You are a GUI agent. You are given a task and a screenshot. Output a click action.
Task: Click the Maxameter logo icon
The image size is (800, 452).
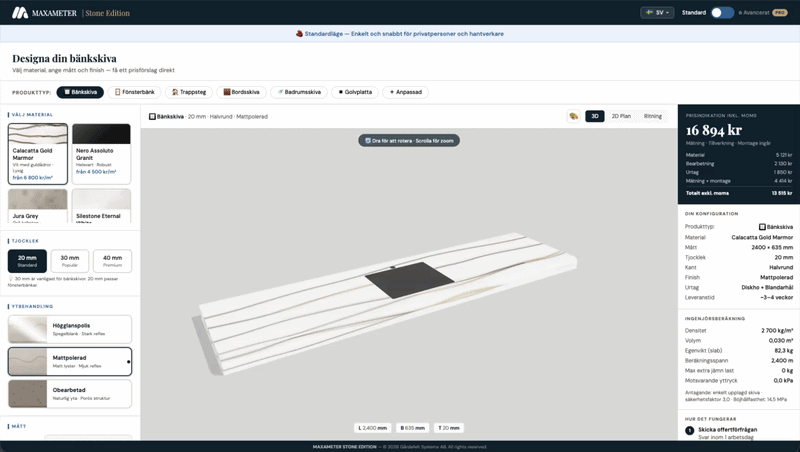click(20, 13)
